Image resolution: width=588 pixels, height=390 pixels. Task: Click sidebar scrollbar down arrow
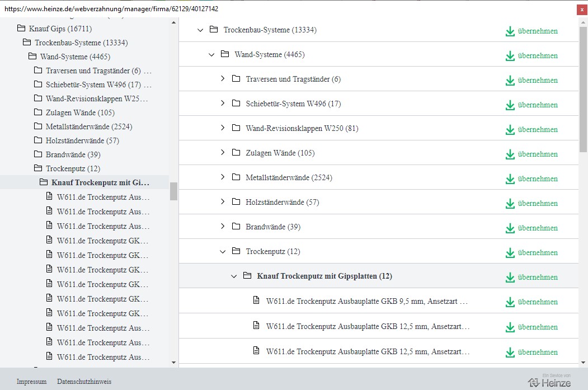173,362
